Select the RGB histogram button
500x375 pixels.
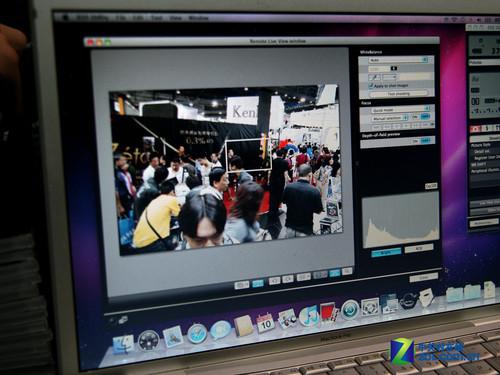pyautogui.click(x=419, y=248)
